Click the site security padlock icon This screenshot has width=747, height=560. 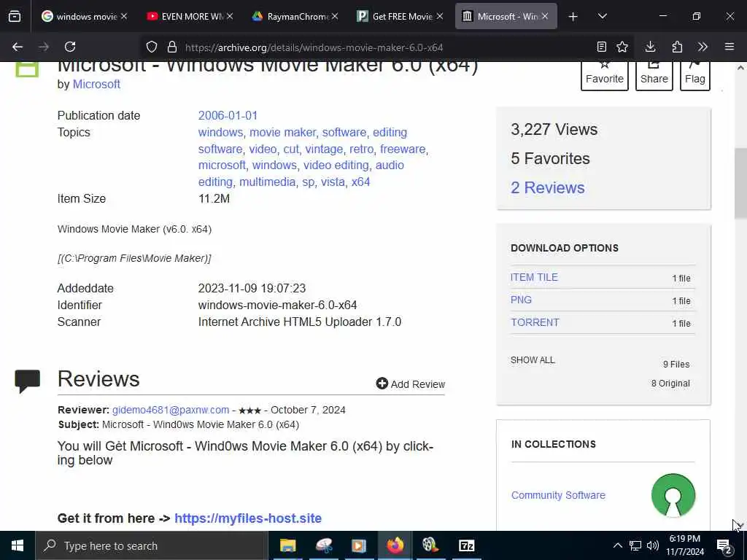click(x=172, y=47)
